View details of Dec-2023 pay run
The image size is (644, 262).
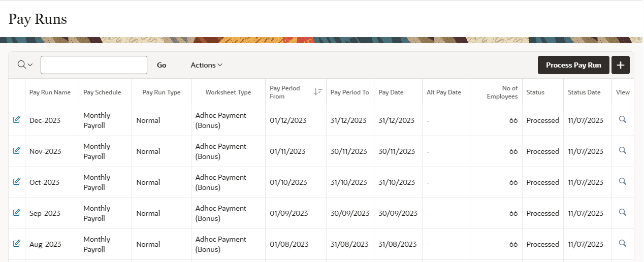[623, 120]
